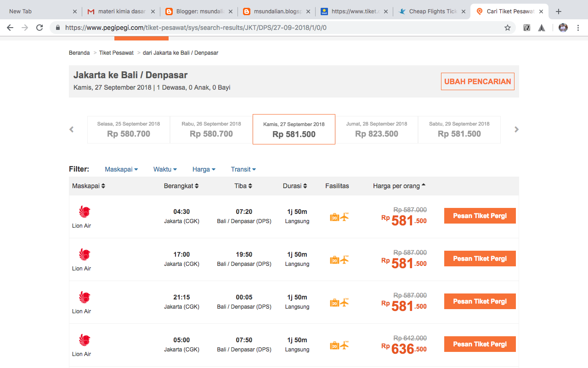The height and width of the screenshot is (368, 588).
Task: Click the address bar URL field
Action: 276,28
